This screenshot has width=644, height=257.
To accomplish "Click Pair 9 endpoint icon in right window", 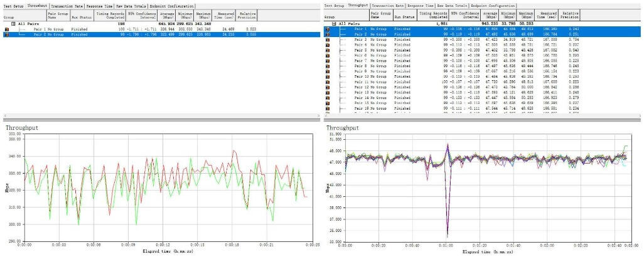I will [x=328, y=71].
